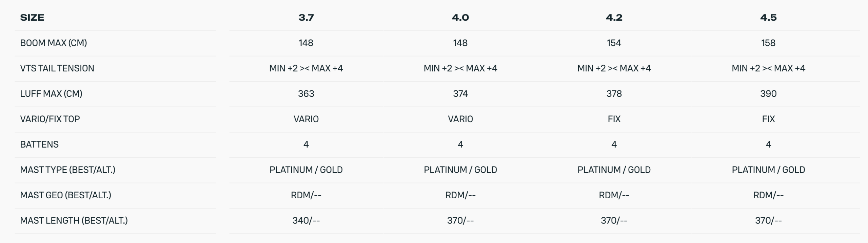Viewport: 868px width, 243px height.
Task: Click the MAST LENGTH (BEST/ALT.) row label
Action: click(x=74, y=221)
